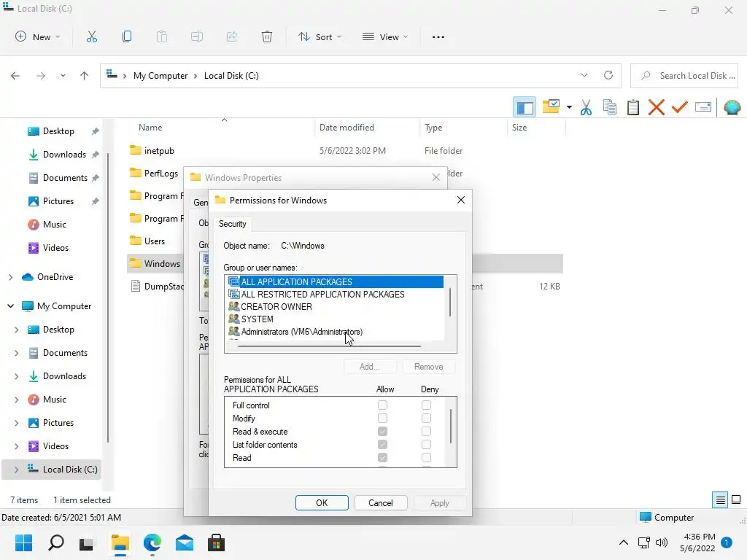Expand Local Disk (C:) tree node

[x=16, y=470]
